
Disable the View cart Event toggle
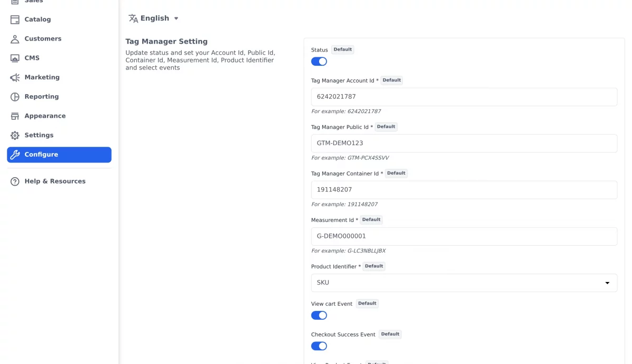coord(319,316)
